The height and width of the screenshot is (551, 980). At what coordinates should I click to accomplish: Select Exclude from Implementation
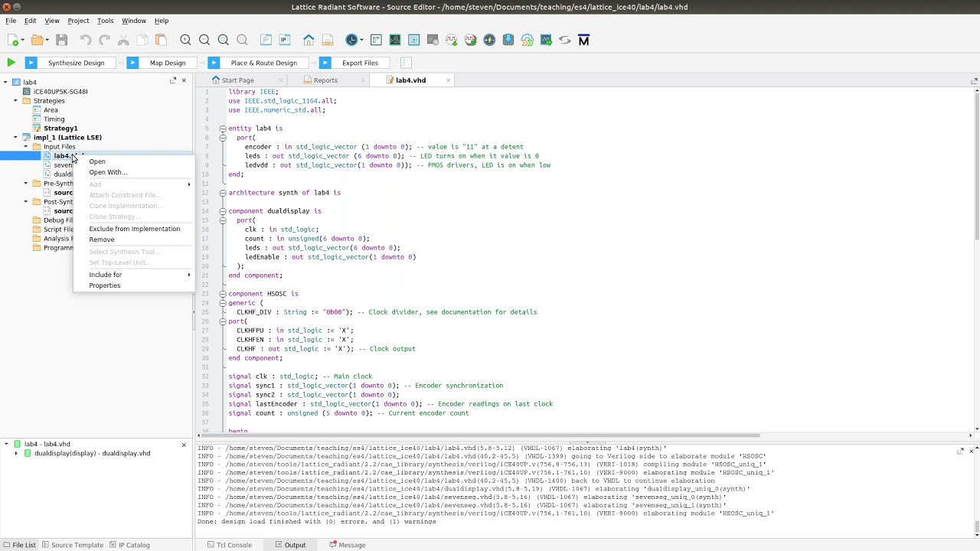point(135,229)
